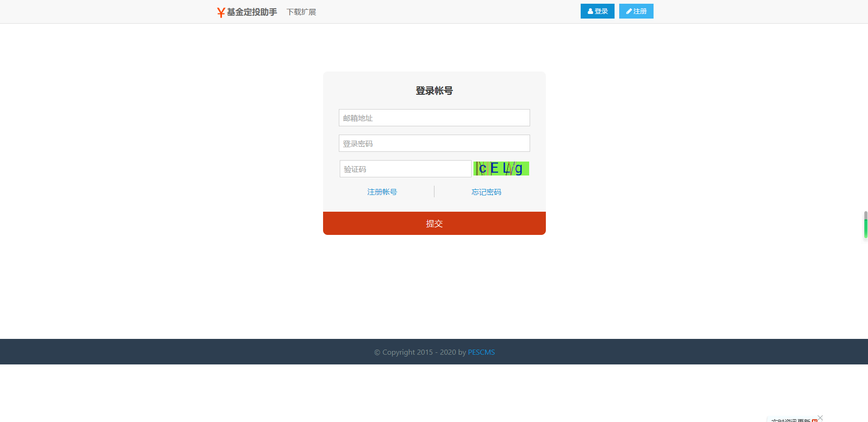Image resolution: width=868 pixels, height=422 pixels.
Task: Click the captcha image to refresh verification code
Action: [x=501, y=169]
